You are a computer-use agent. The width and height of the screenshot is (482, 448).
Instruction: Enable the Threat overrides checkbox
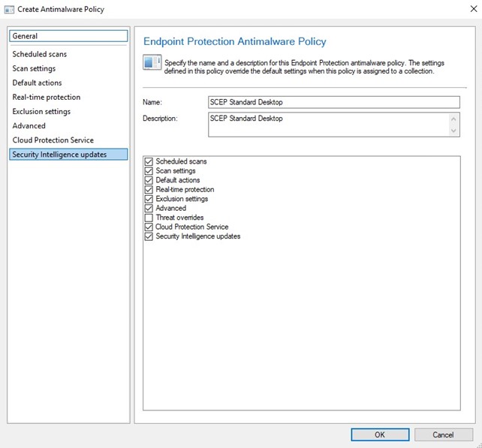point(149,218)
